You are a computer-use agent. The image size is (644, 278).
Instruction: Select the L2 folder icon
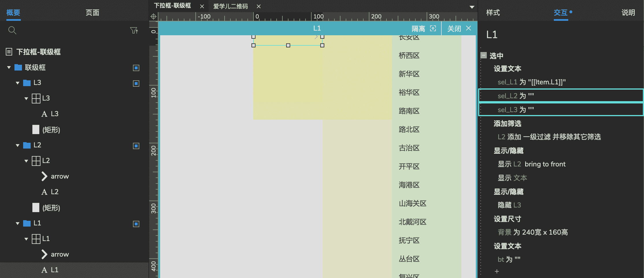(27, 145)
